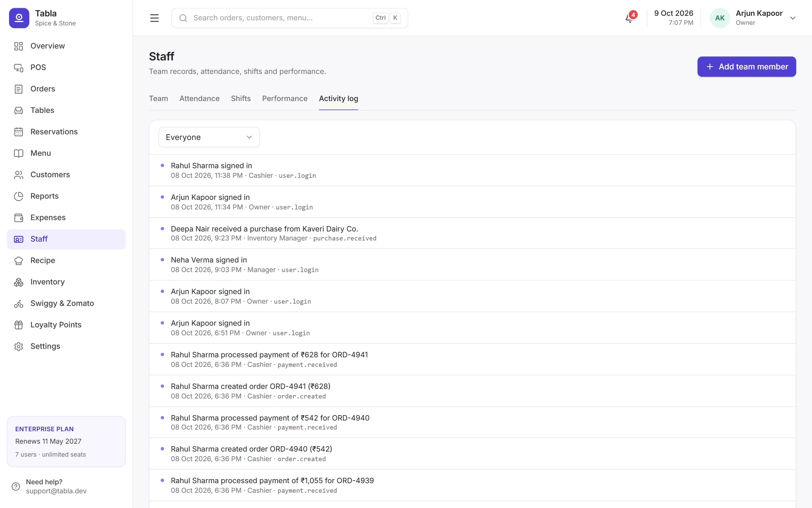The width and height of the screenshot is (812, 508).
Task: Click the POS terminal icon
Action: [18, 67]
